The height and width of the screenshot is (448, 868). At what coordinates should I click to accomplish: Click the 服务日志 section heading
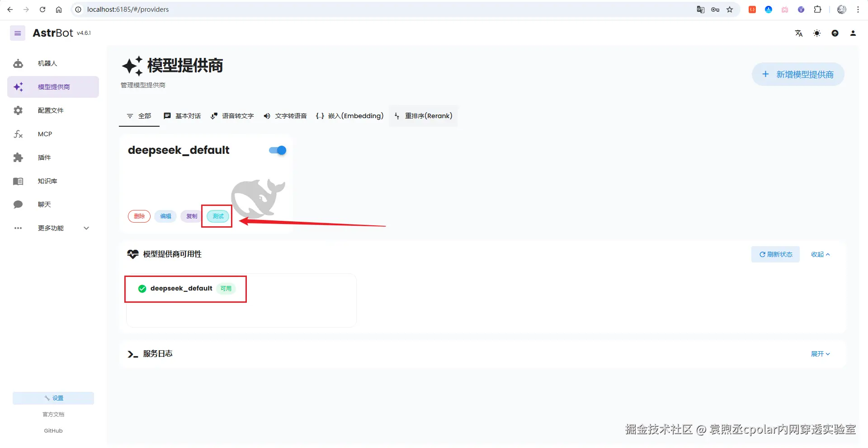(x=158, y=354)
